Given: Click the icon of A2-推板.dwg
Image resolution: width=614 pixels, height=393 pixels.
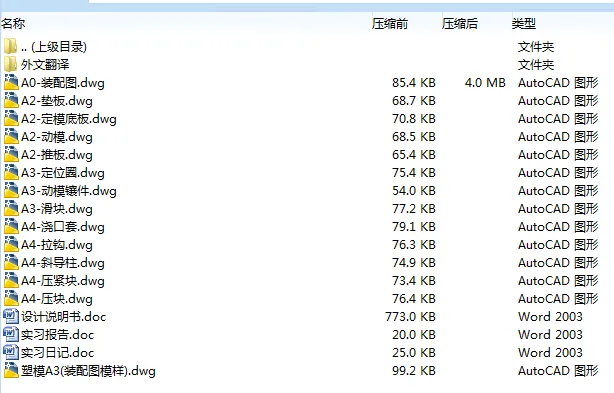Looking at the screenshot, I should (x=11, y=155).
